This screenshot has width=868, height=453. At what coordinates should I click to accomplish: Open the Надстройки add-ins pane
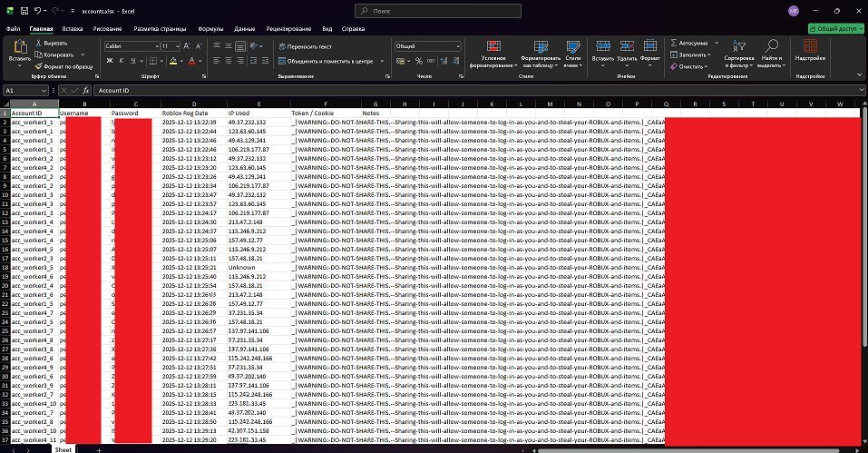(810, 51)
